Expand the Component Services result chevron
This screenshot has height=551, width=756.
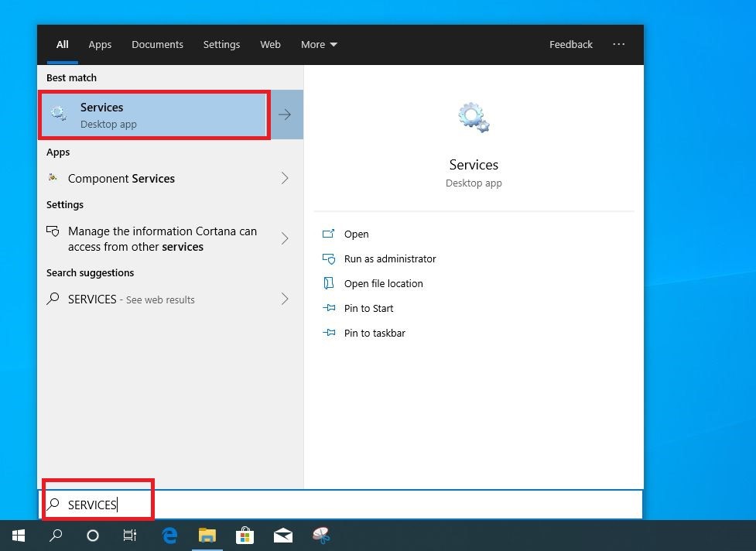coord(285,178)
